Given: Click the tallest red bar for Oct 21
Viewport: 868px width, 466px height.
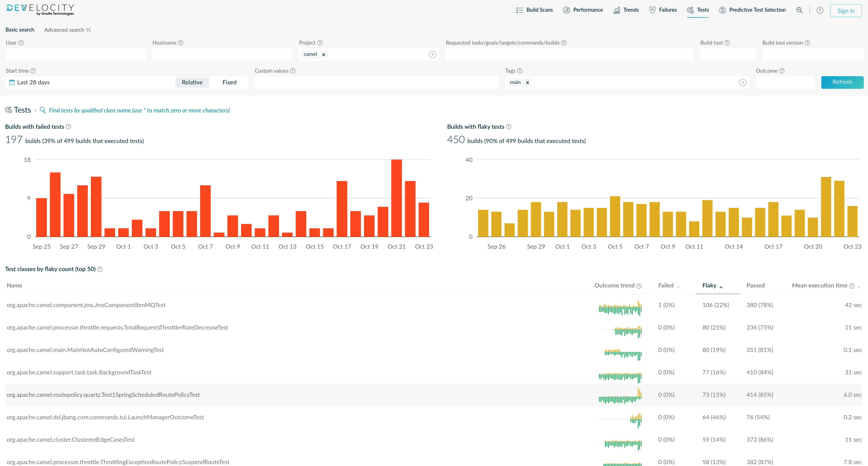Looking at the screenshot, I should coord(396,198).
